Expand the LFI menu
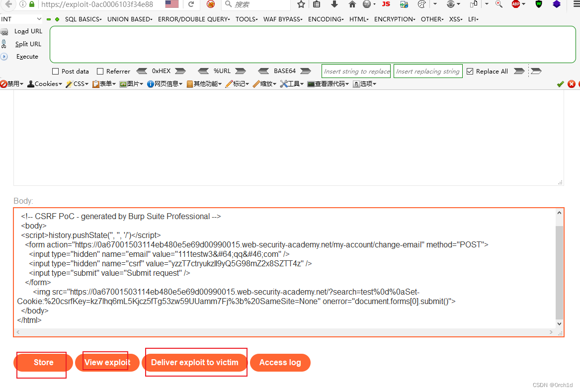The height and width of the screenshot is (392, 580). pos(473,19)
